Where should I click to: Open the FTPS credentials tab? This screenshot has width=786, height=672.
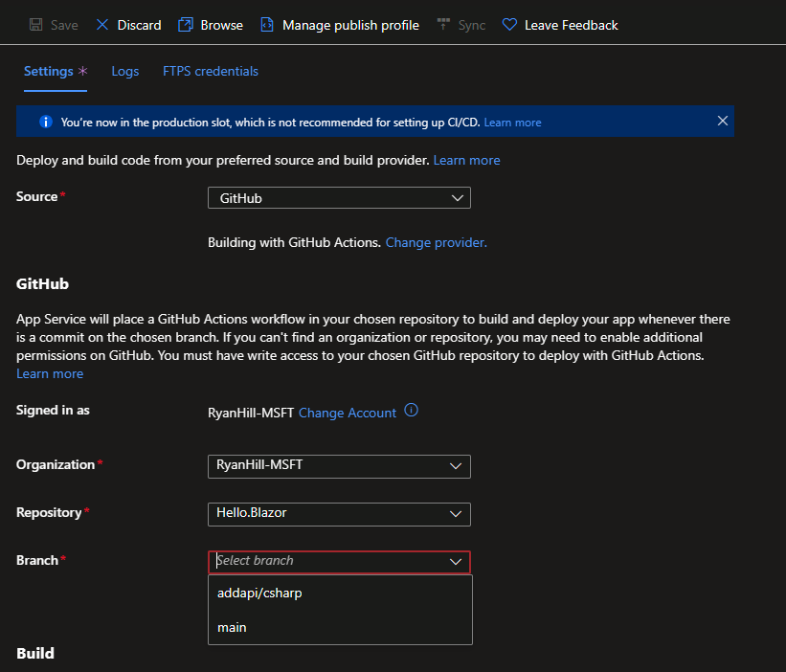click(210, 71)
